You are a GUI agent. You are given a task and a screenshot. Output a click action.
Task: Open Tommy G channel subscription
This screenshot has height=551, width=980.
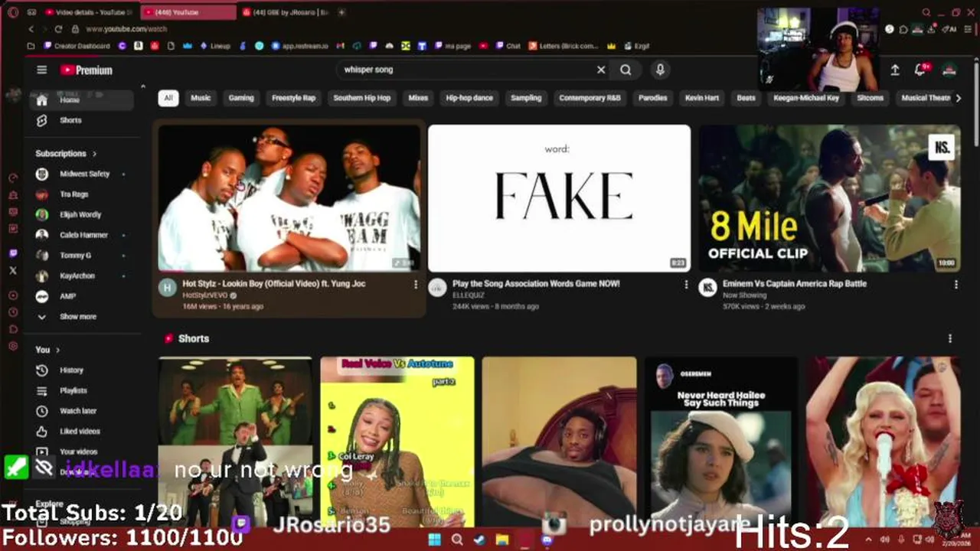click(x=83, y=256)
